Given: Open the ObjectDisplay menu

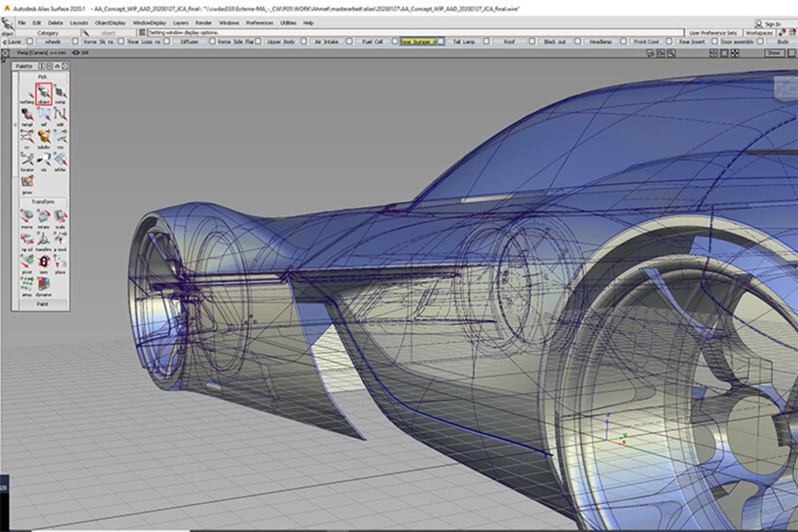Looking at the screenshot, I should pyautogui.click(x=110, y=23).
